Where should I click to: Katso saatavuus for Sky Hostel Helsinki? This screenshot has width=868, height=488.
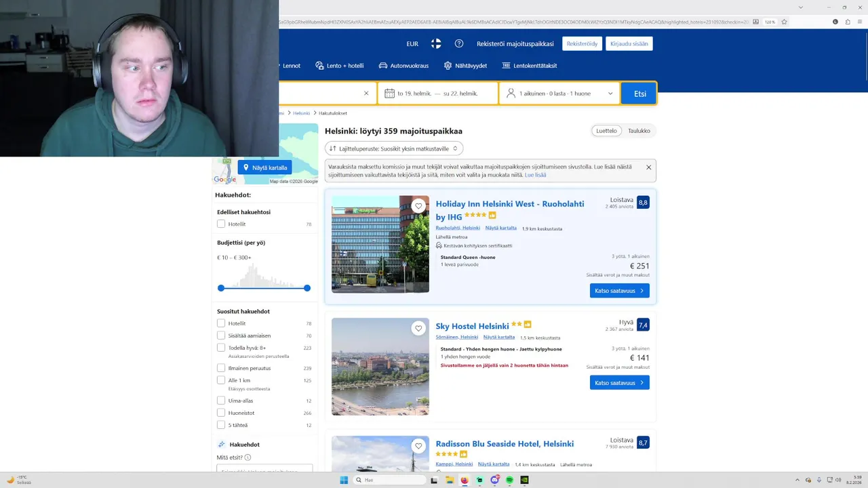pos(619,383)
